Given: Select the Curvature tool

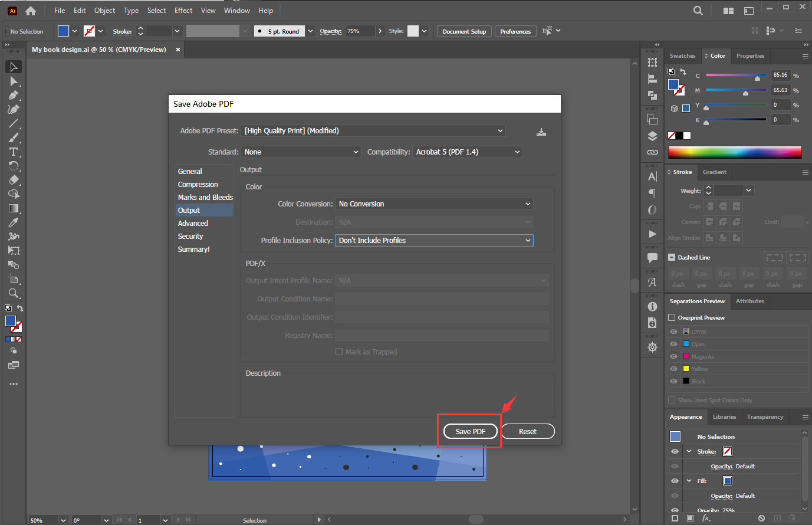Looking at the screenshot, I should click(x=14, y=109).
